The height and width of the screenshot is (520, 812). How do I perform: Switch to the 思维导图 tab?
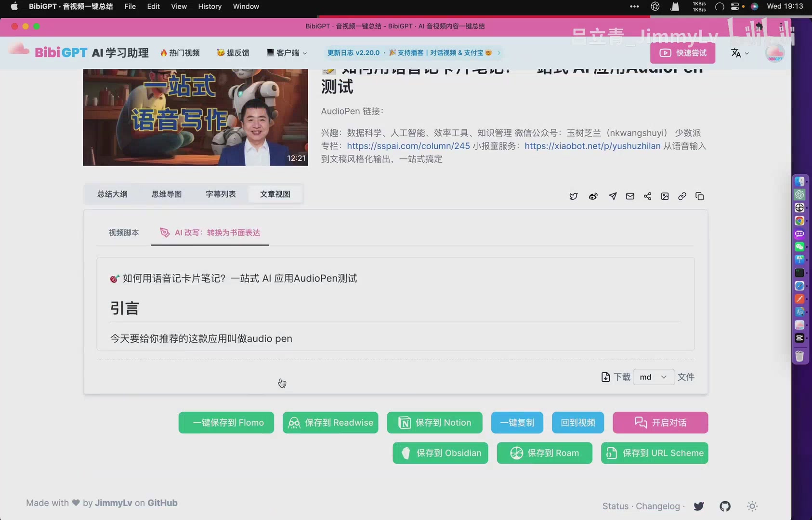coord(167,194)
